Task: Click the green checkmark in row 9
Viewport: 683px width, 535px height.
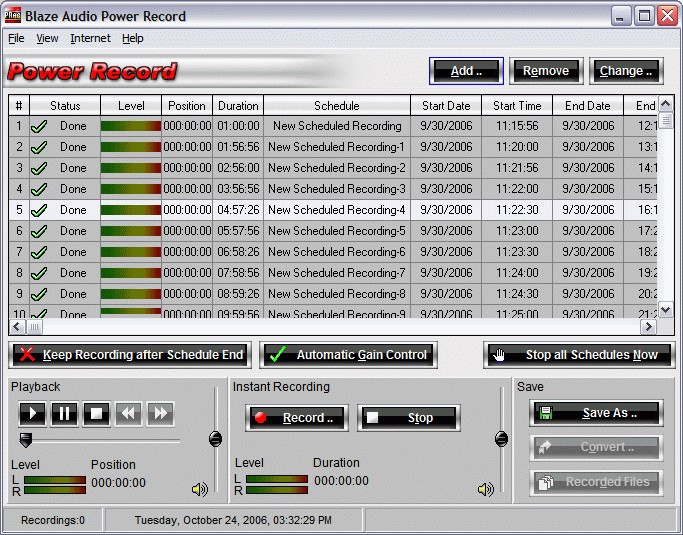Action: [x=39, y=294]
